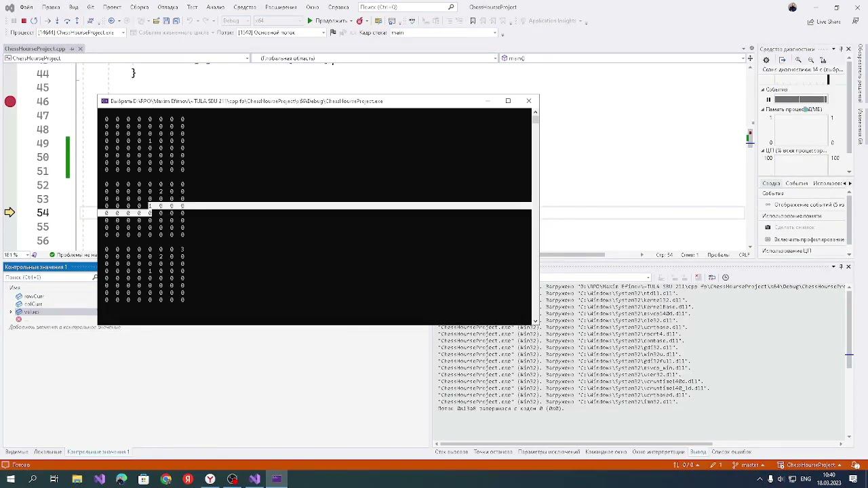This screenshot has height=488, width=868.
Task: Open the Файл menu
Action: tap(26, 7)
